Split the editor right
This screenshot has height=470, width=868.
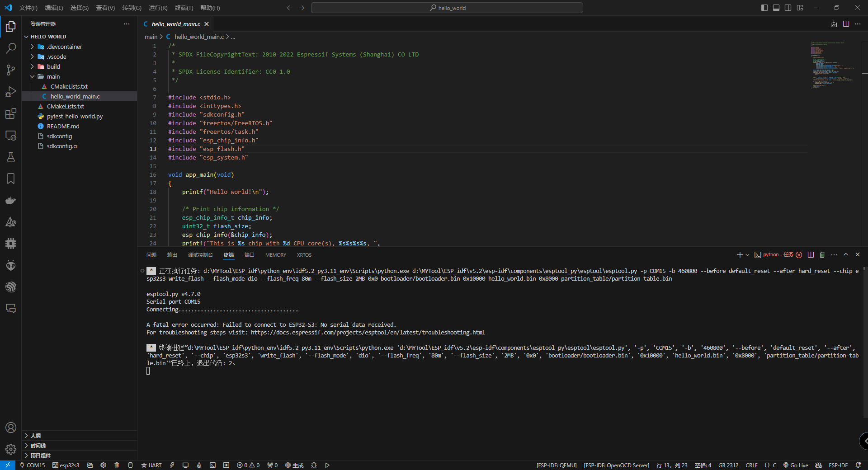pos(846,24)
